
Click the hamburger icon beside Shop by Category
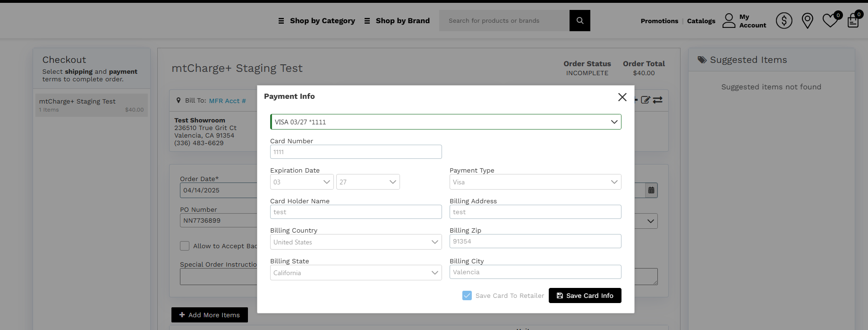[281, 21]
